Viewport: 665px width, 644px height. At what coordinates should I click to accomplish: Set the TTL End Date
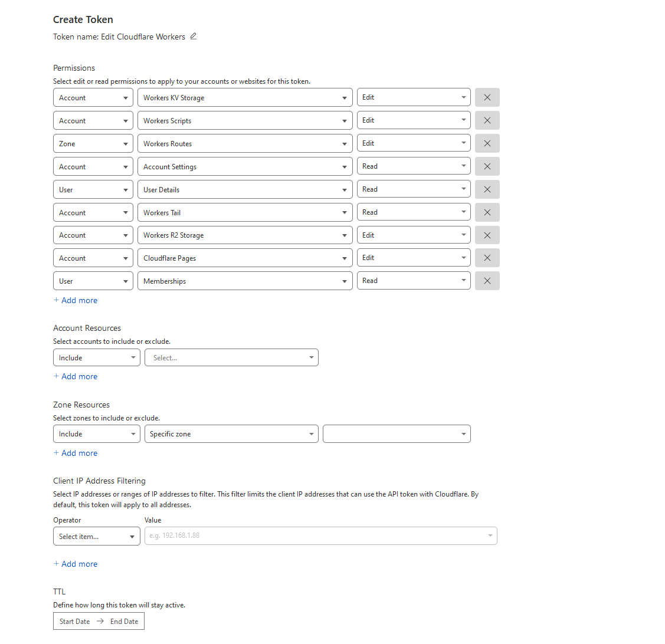click(x=125, y=621)
